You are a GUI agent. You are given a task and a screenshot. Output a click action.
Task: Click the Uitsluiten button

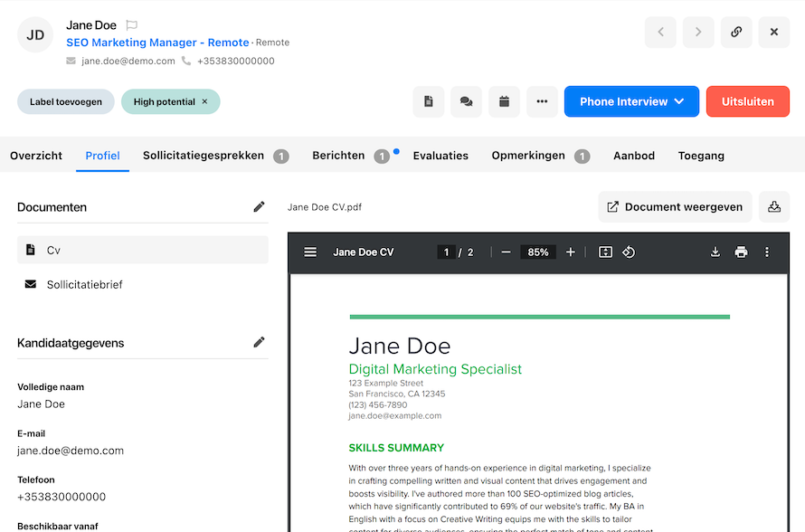(x=747, y=101)
